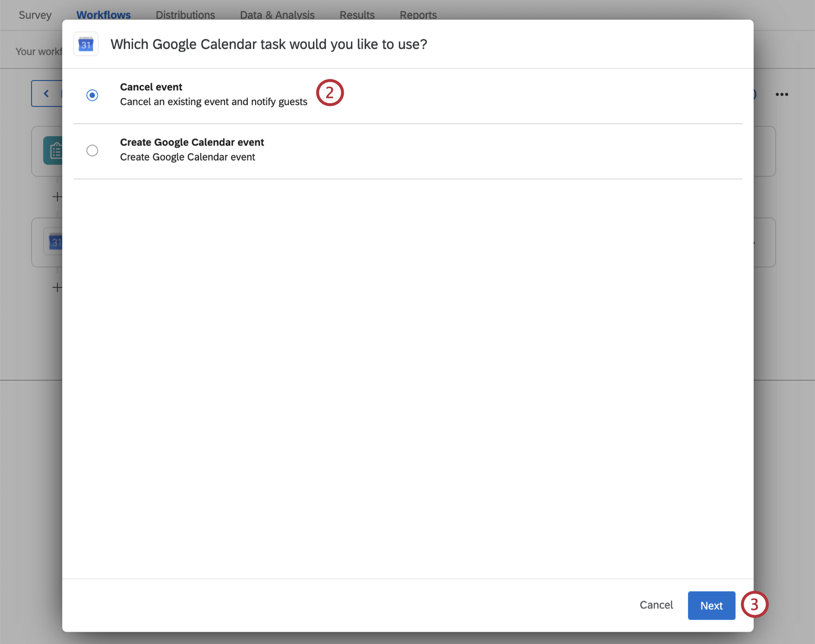Open the Data & Analysis tab
The height and width of the screenshot is (644, 815).
277,14
